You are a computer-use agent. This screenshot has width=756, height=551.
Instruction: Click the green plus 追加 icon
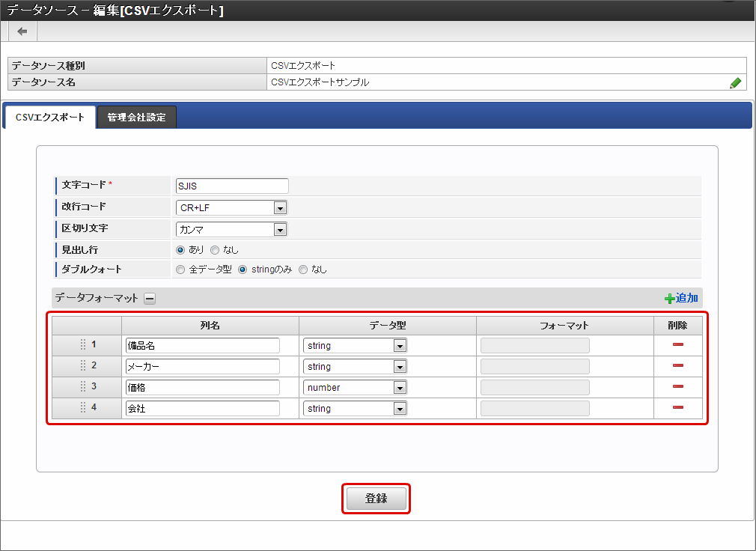[x=669, y=299]
